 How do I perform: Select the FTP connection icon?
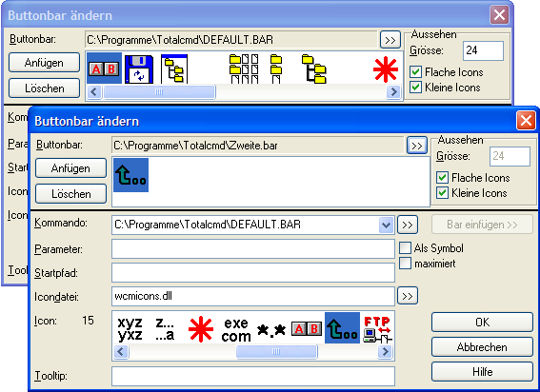pos(377,329)
